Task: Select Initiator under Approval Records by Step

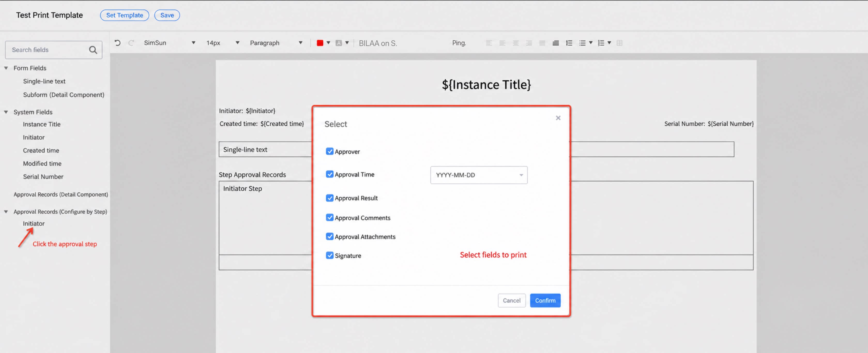Action: (34, 223)
